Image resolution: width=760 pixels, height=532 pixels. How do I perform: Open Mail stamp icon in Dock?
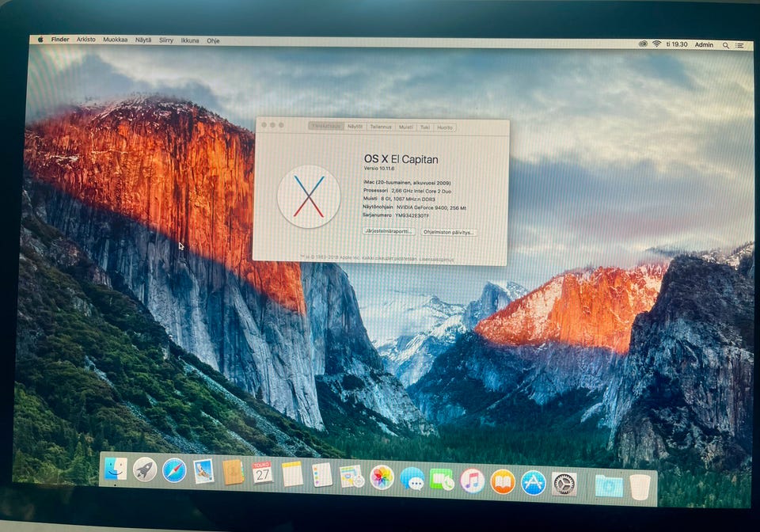pyautogui.click(x=203, y=471)
